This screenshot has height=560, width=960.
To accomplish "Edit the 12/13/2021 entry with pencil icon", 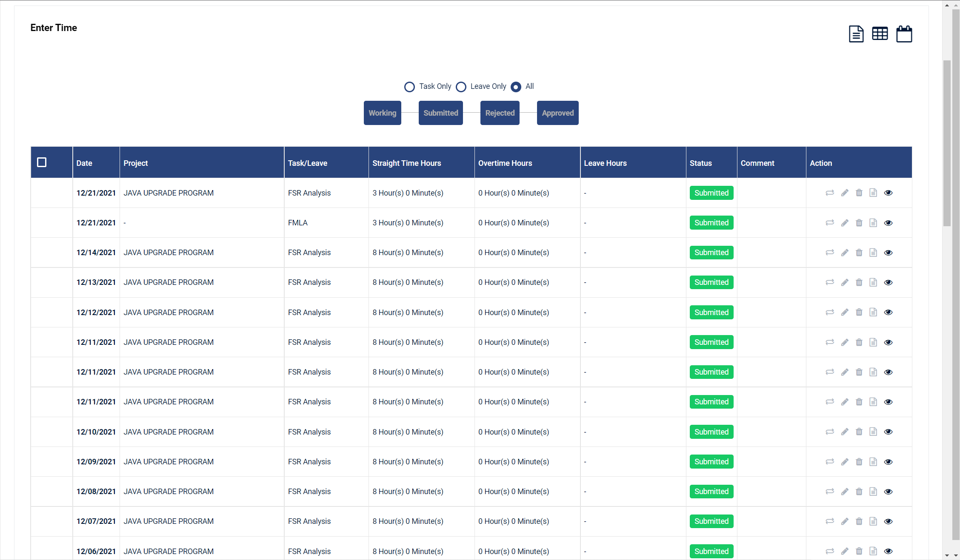I will pyautogui.click(x=845, y=282).
